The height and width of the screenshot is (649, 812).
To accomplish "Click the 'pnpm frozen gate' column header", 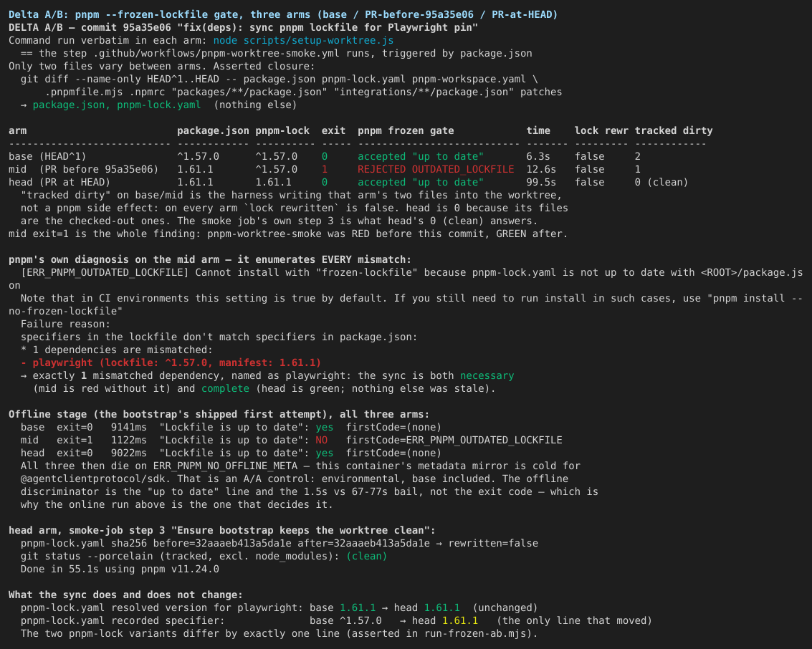I will 406,130.
